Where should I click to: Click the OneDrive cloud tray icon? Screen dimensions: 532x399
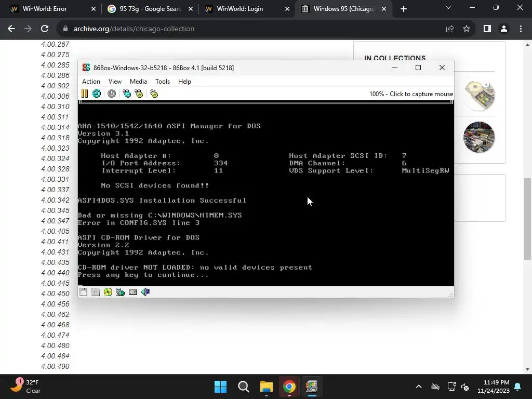pos(435,387)
